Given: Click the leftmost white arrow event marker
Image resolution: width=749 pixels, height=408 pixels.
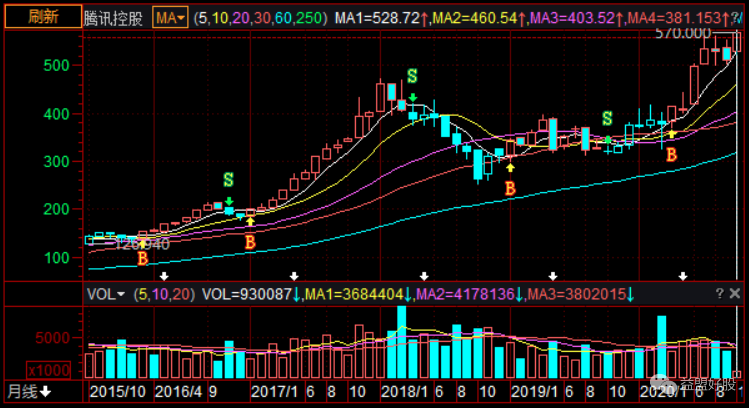Looking at the screenshot, I should click(165, 276).
